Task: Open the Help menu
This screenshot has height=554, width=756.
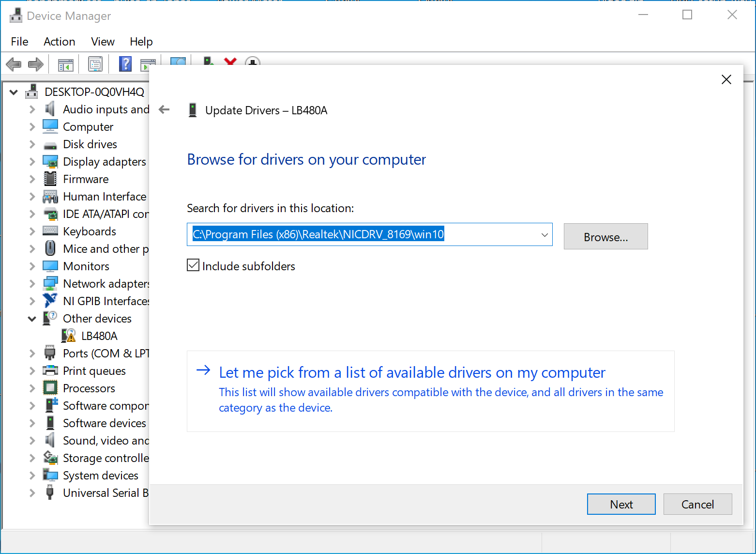Action: pyautogui.click(x=141, y=42)
